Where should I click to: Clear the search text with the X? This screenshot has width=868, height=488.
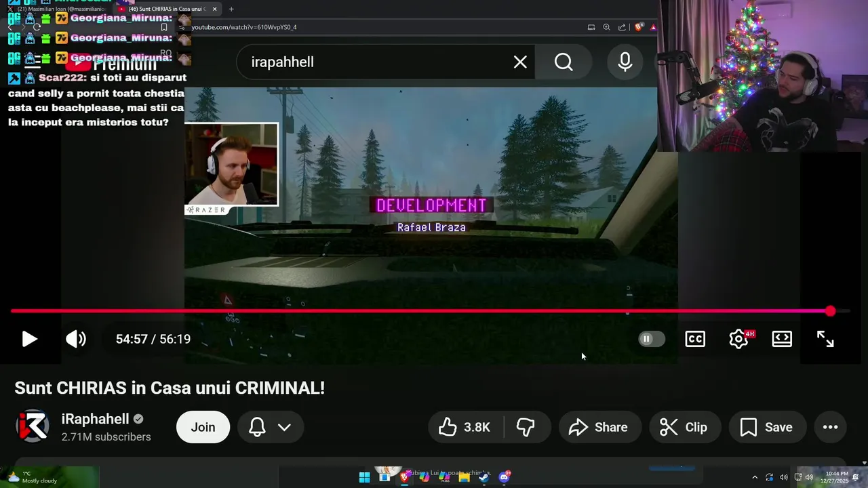tap(520, 62)
